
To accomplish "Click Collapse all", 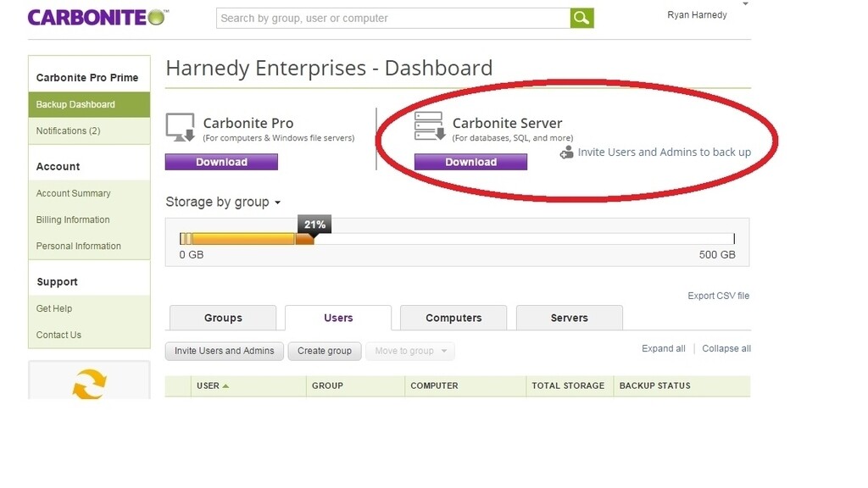I will [x=726, y=348].
